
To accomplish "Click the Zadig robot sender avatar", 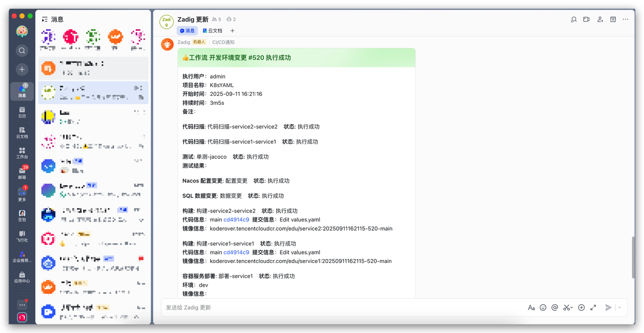I will [x=168, y=44].
